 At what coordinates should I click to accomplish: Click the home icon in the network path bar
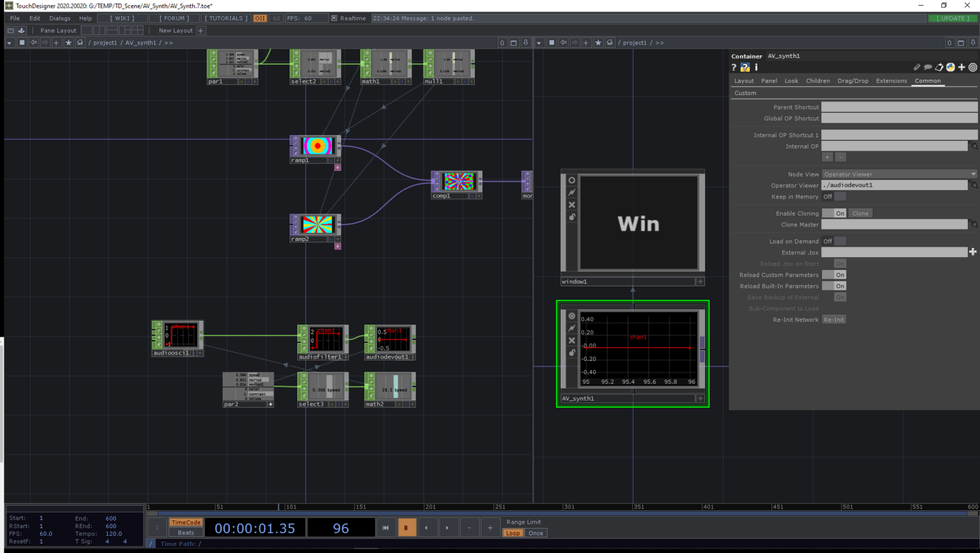pyautogui.click(x=78, y=43)
